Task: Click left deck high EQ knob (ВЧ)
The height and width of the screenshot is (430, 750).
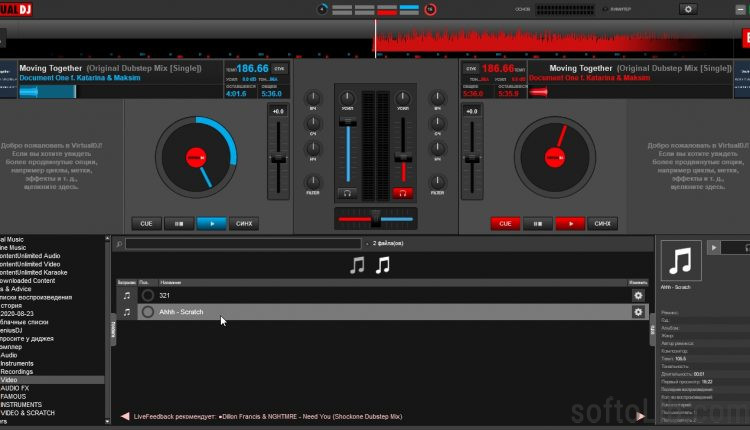Action: click(313, 98)
